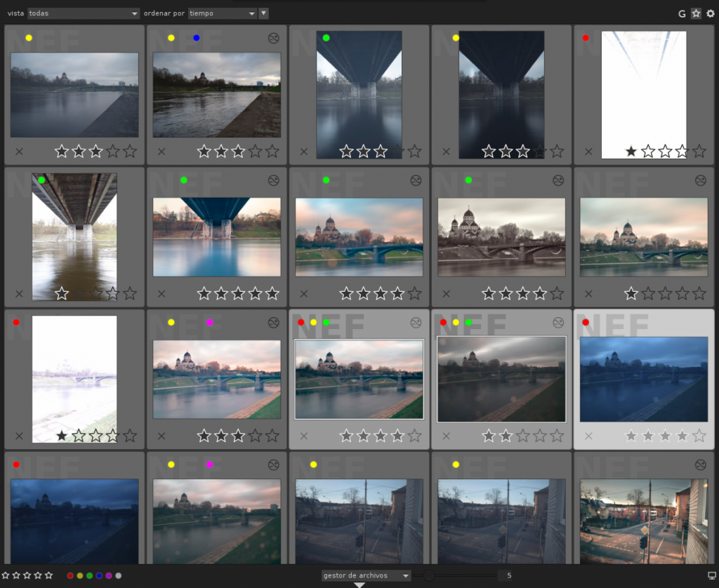Open the 'tiempo' sort-by dropdown
Image resolution: width=719 pixels, height=588 pixels.
(x=223, y=13)
